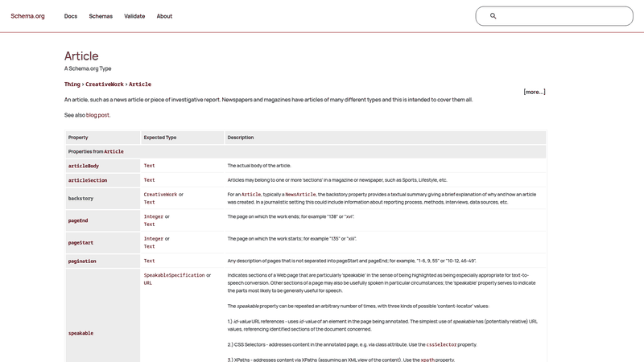This screenshot has height=362, width=644.
Task: Open the Schemas menu item
Action: (101, 16)
